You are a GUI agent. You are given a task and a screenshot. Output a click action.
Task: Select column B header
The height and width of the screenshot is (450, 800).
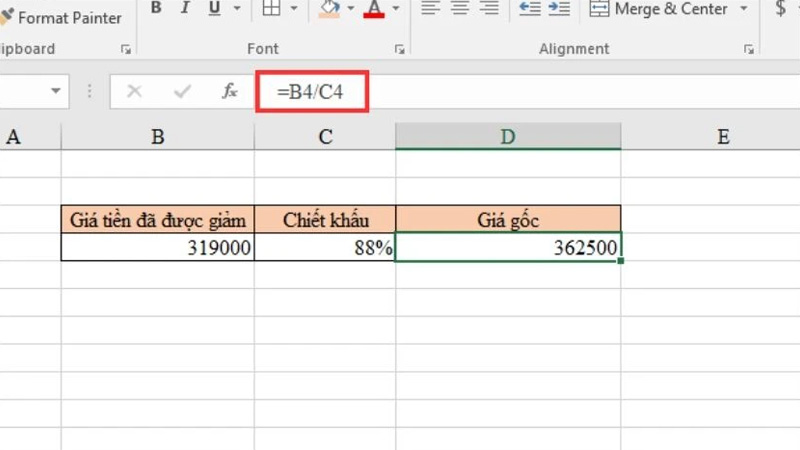tap(158, 137)
